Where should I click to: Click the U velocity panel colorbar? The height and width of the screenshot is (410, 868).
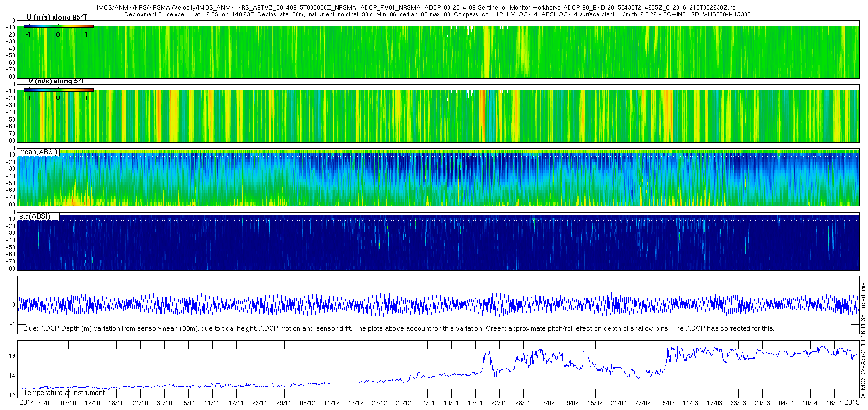[x=58, y=26]
